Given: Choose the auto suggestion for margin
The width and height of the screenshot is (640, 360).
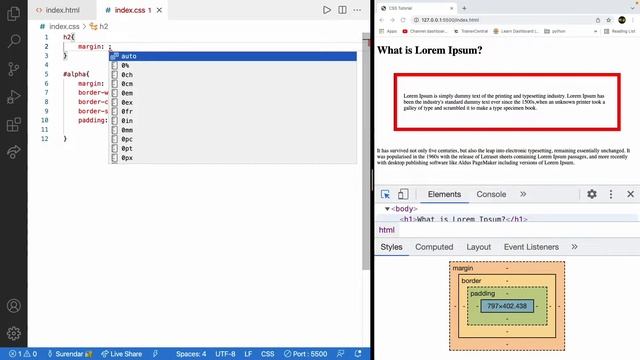Looking at the screenshot, I should click(233, 56).
